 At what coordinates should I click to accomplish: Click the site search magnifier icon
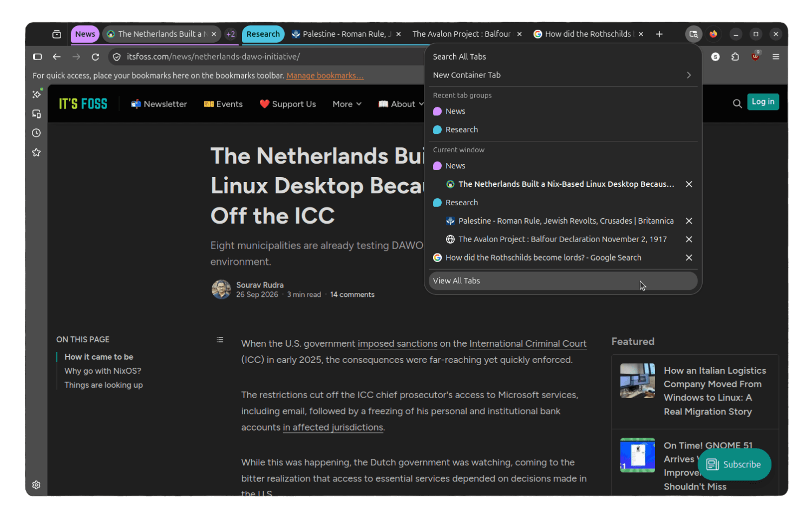pos(737,103)
